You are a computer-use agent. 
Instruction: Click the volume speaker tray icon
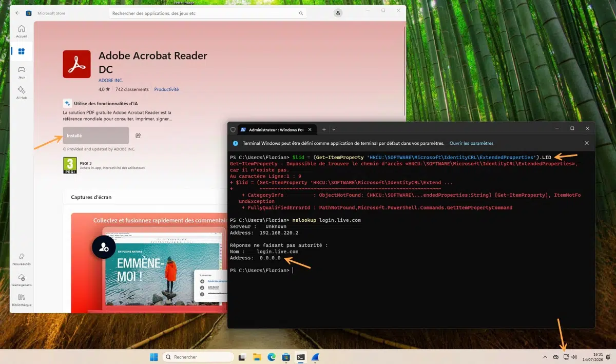(574, 357)
